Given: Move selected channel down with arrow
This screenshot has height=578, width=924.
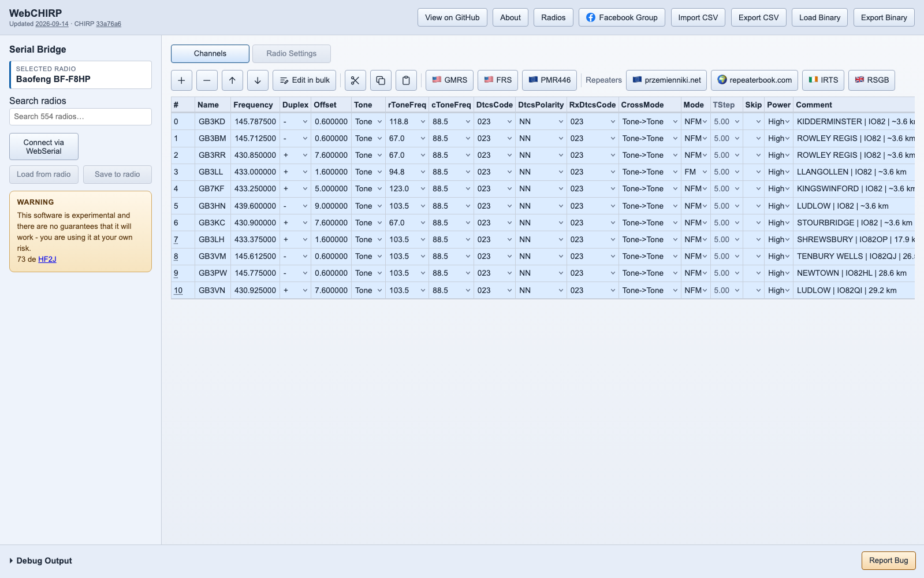Looking at the screenshot, I should [x=258, y=80].
